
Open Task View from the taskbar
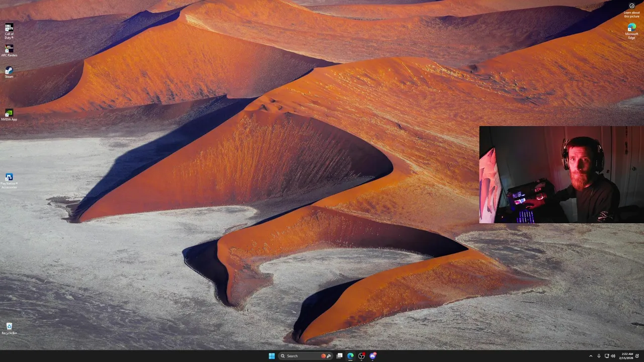340,356
